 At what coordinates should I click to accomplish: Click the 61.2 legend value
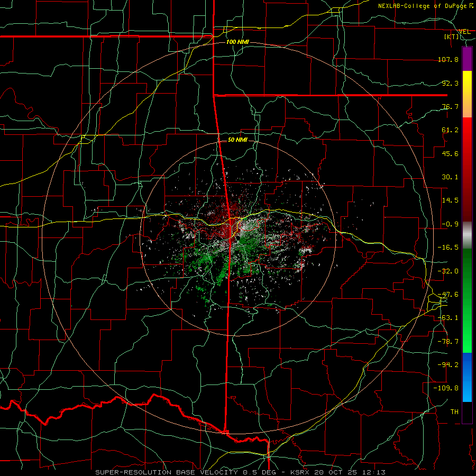click(x=450, y=130)
